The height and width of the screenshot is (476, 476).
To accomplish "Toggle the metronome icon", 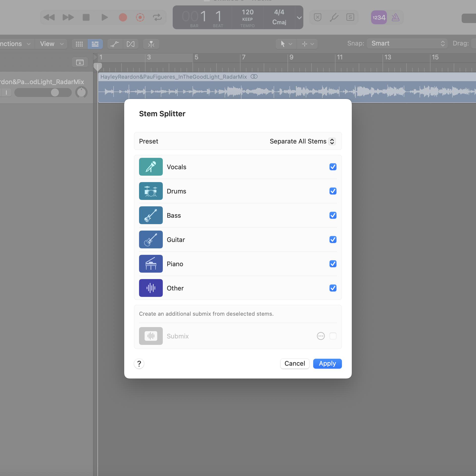I will tap(395, 17).
